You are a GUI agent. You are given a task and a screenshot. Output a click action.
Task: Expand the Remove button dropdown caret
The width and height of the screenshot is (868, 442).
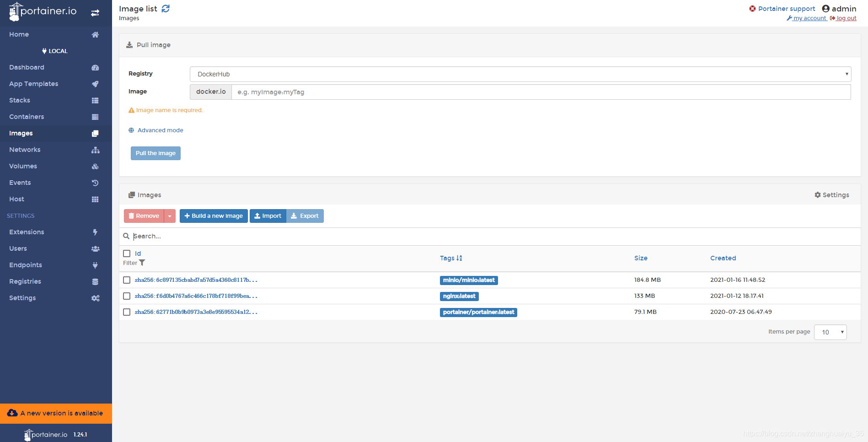click(x=170, y=216)
